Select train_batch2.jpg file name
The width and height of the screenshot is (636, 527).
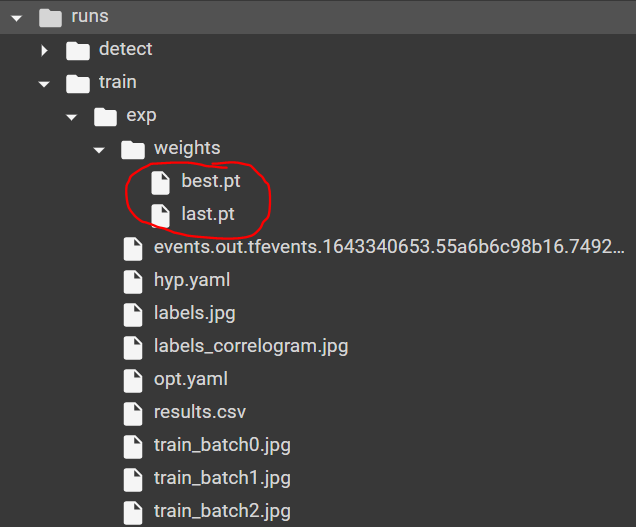point(222,511)
